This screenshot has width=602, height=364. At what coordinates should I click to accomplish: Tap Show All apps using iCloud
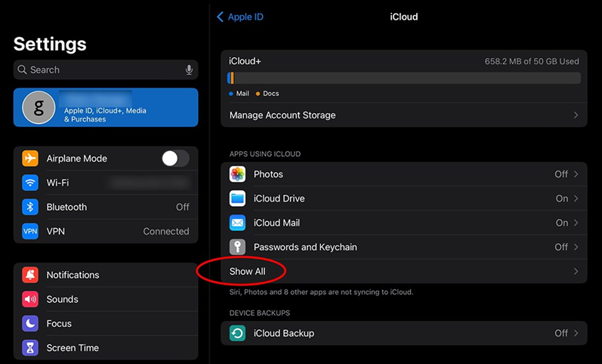[404, 271]
